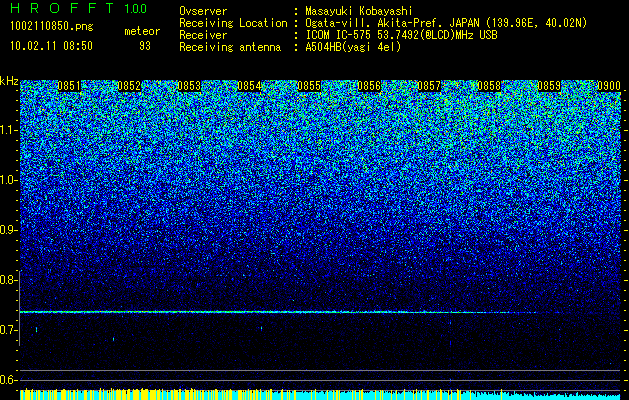Screen dimensions: 629x400
Task: Click the 0.7 frequency axis label
Action: click(x=9, y=330)
